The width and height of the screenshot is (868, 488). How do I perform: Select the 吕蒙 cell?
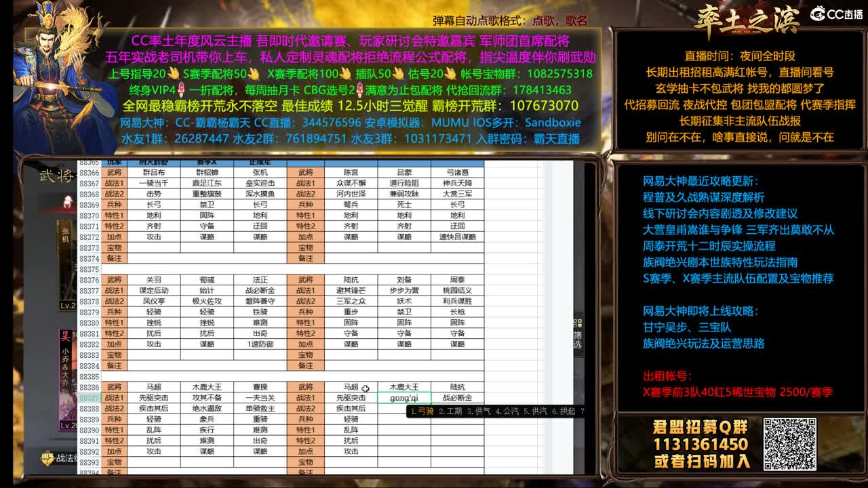pos(404,173)
